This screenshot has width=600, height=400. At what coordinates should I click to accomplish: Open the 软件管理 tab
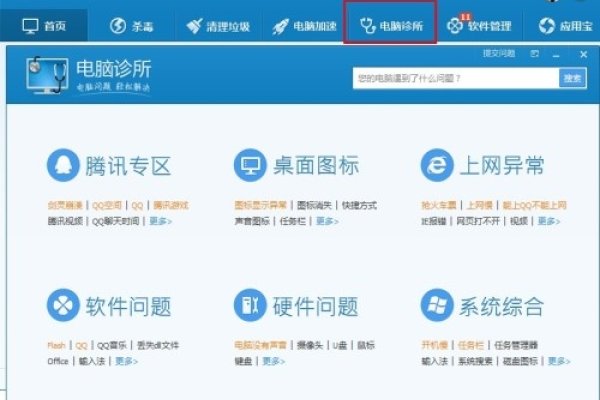click(479, 26)
